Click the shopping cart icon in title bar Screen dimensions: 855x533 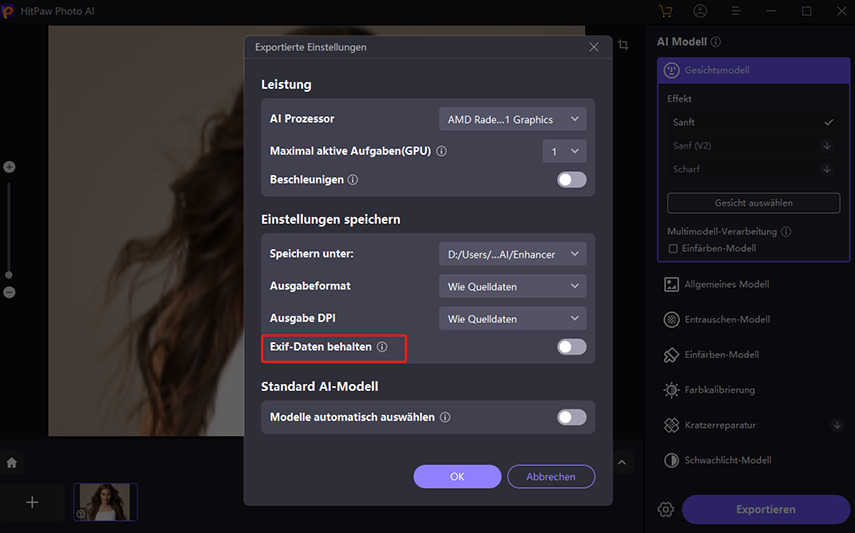point(665,11)
